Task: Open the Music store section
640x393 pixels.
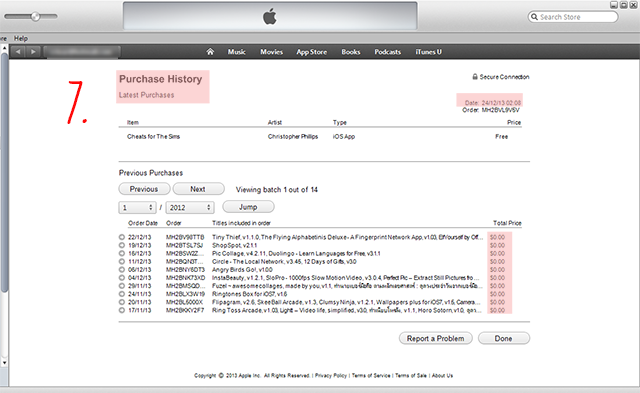Action: coord(237,52)
